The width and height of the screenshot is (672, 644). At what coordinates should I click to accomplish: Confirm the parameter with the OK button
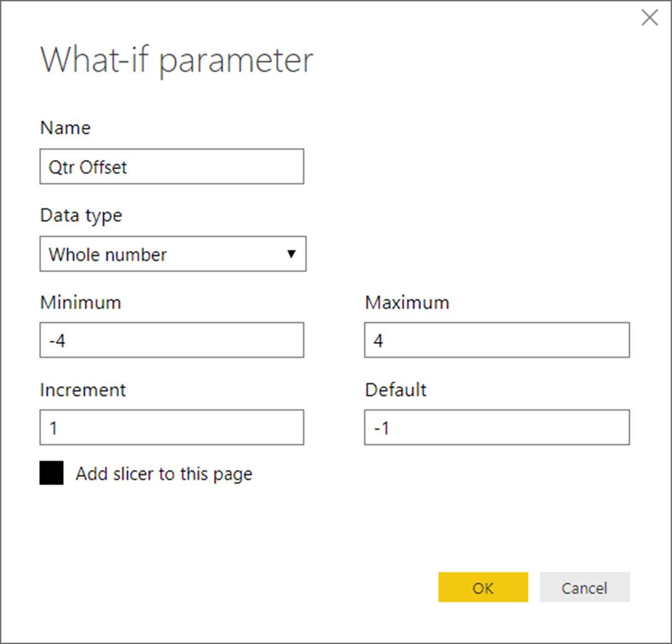click(483, 587)
